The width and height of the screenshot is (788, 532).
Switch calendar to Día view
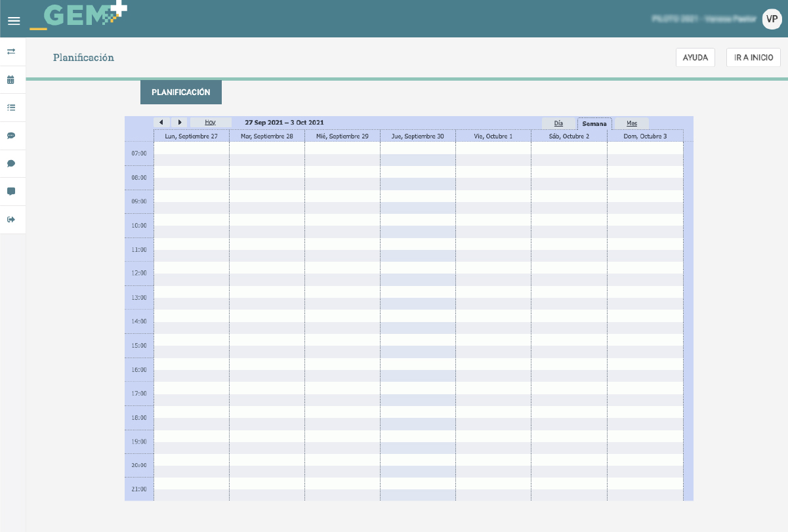click(558, 123)
